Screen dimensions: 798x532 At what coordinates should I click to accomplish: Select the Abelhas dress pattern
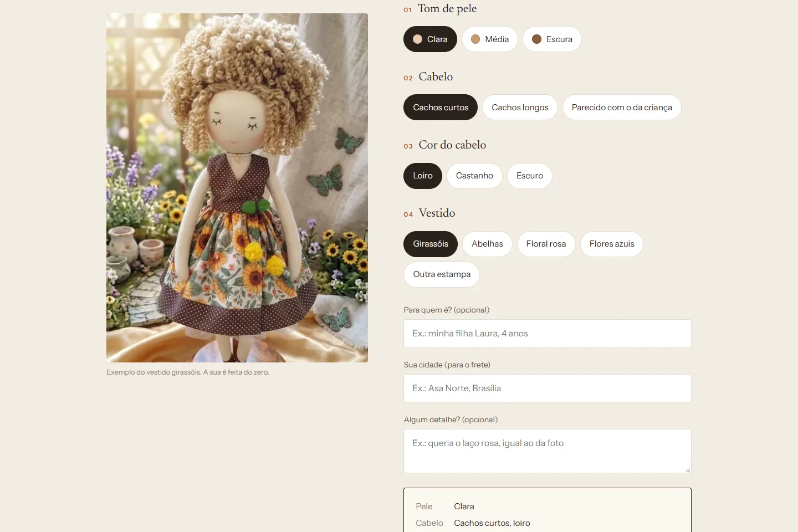[487, 244]
